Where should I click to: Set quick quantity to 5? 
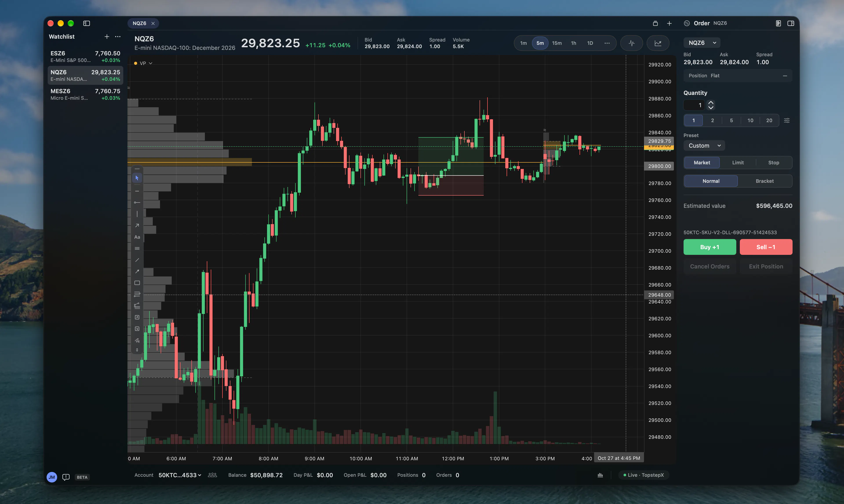(731, 121)
